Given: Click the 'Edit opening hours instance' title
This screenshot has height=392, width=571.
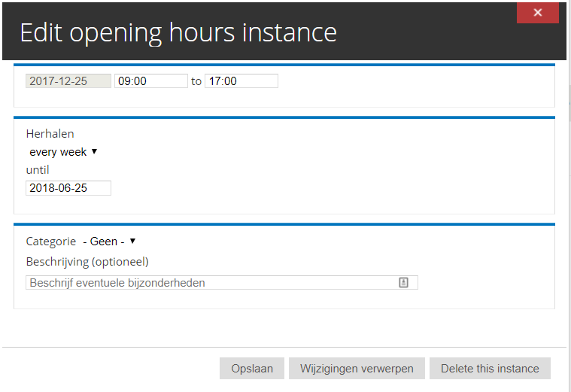Looking at the screenshot, I should tap(178, 32).
